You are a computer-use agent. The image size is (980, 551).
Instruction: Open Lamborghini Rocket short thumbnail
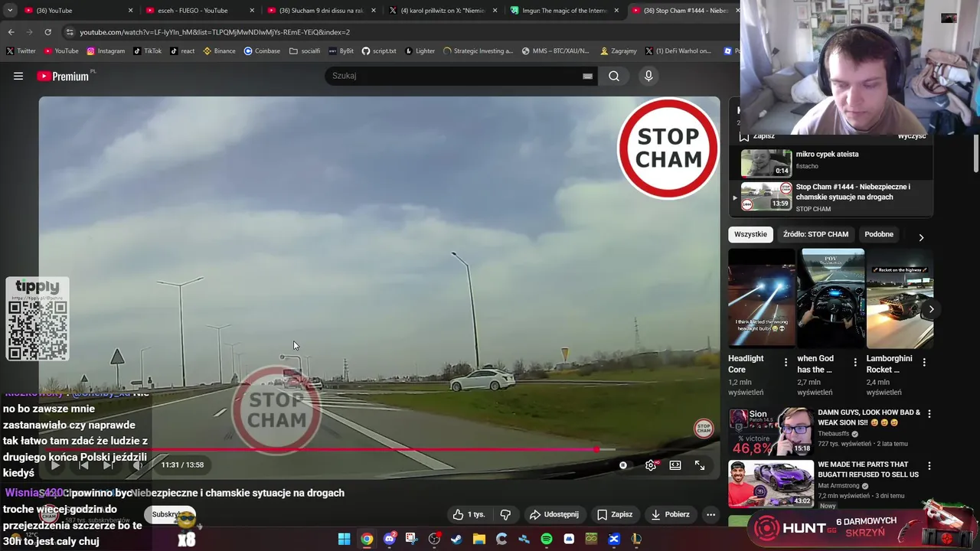click(x=900, y=298)
